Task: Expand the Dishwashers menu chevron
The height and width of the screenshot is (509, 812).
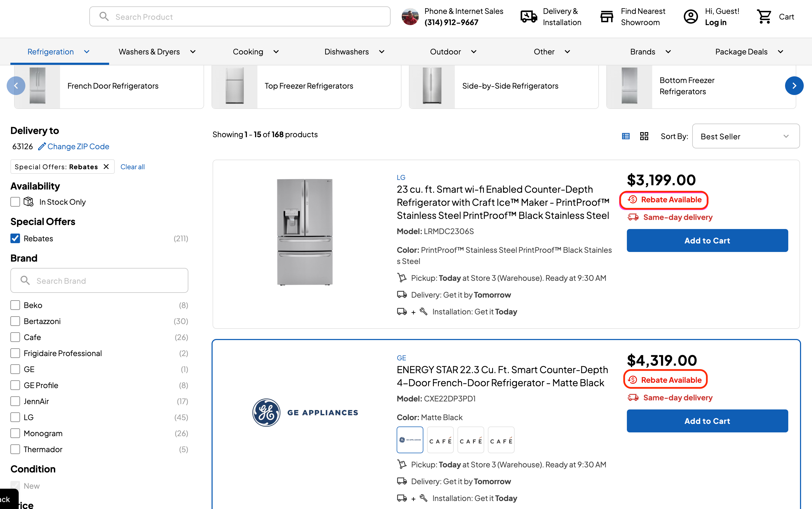Action: [382, 52]
